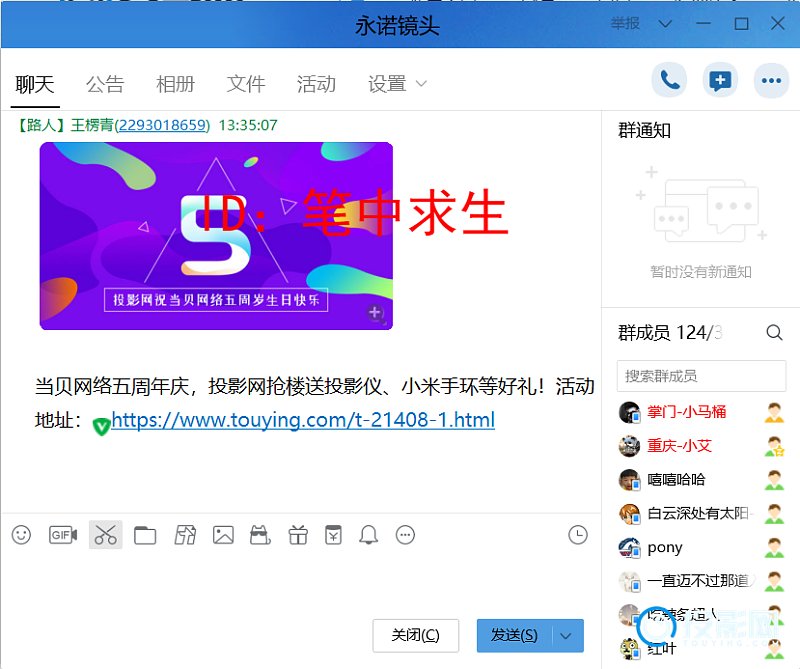This screenshot has width=800, height=669.
Task: Select member pony name text
Action: coord(665,548)
